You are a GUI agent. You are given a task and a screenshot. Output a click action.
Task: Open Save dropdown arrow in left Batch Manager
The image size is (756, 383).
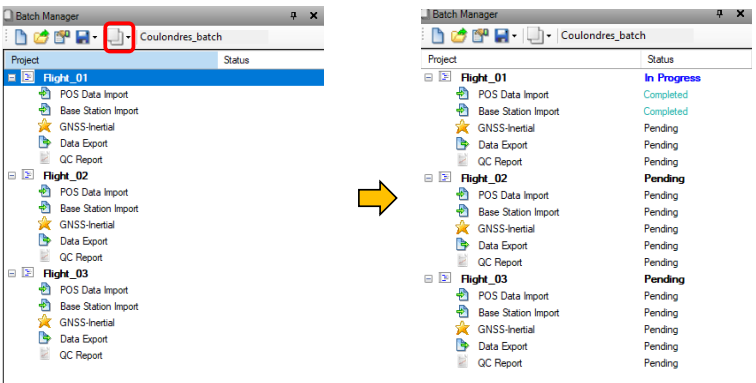coord(94,38)
